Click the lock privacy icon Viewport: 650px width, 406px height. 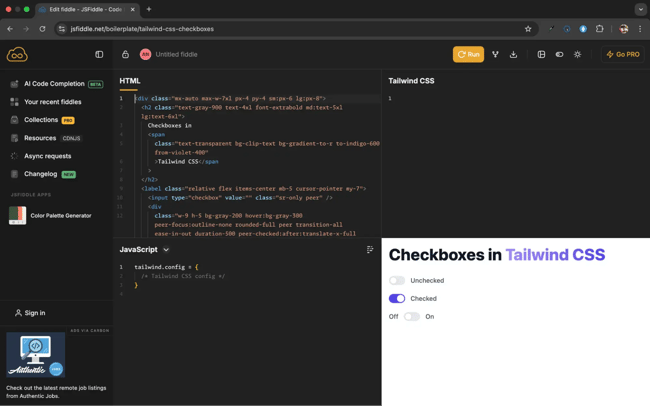click(125, 55)
